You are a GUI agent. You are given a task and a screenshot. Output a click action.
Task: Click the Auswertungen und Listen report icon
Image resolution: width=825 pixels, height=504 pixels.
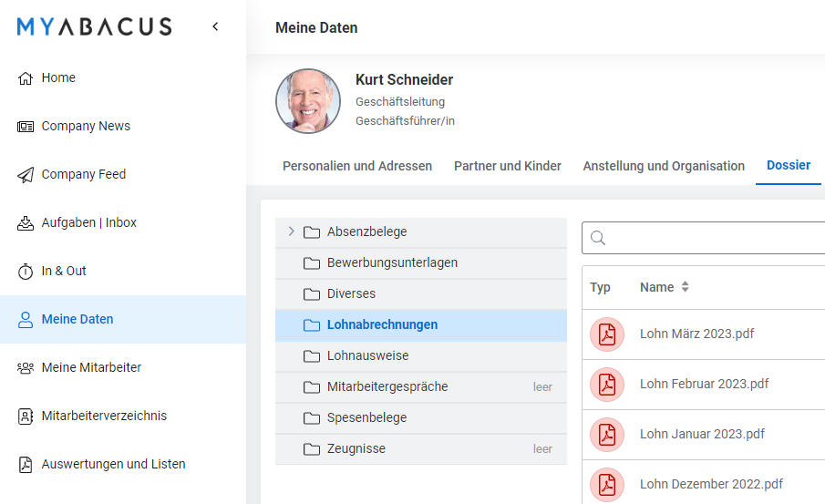click(x=26, y=465)
